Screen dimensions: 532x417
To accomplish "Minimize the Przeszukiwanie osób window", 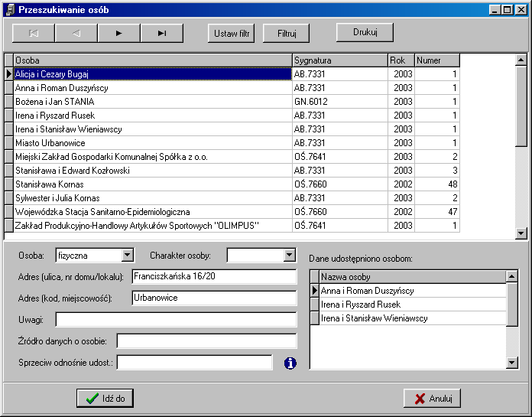I will point(495,10).
